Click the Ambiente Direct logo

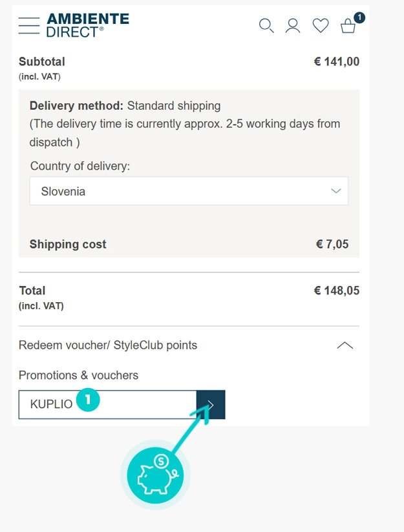coord(87,25)
